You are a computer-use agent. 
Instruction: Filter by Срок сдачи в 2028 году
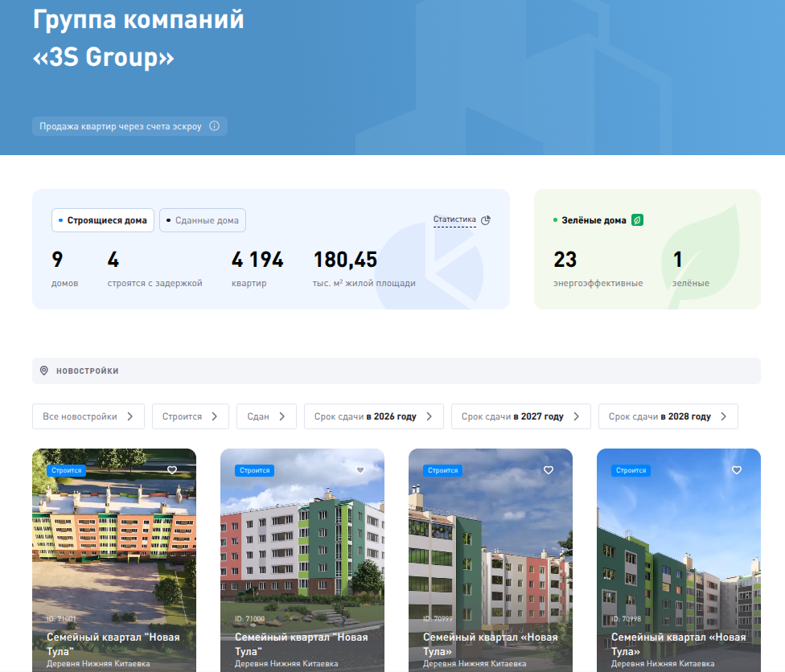(668, 416)
